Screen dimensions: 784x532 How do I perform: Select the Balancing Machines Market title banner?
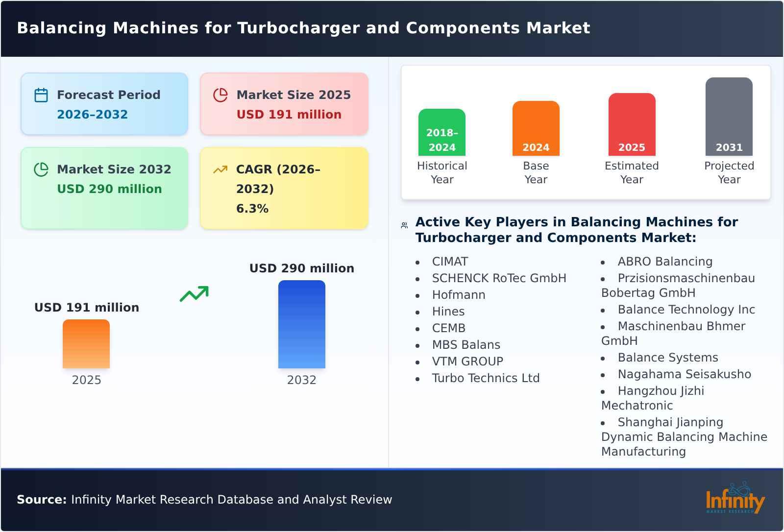click(304, 28)
